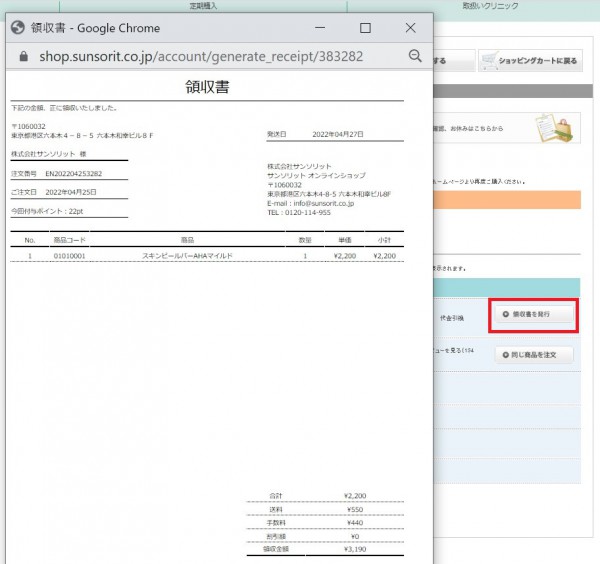
Task: Click product name スキンピールバーAHAマイルド
Action: click(x=187, y=256)
